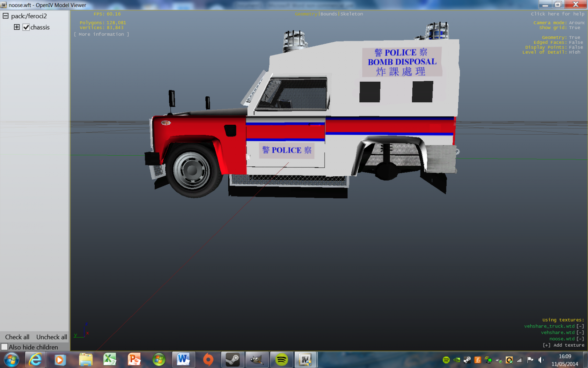Open PowerPoint from the taskbar
Image resolution: width=588 pixels, height=368 pixels.
click(x=134, y=360)
